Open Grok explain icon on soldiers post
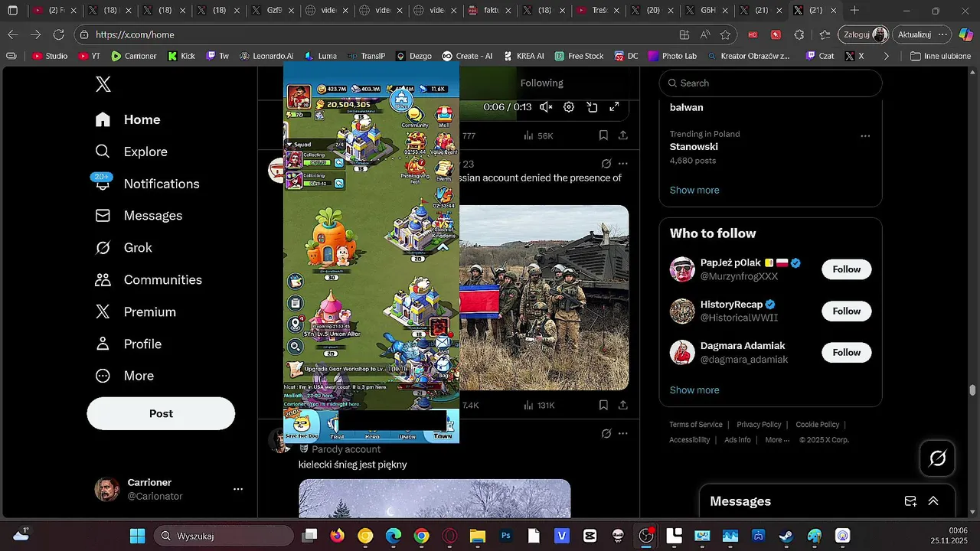 tap(606, 164)
